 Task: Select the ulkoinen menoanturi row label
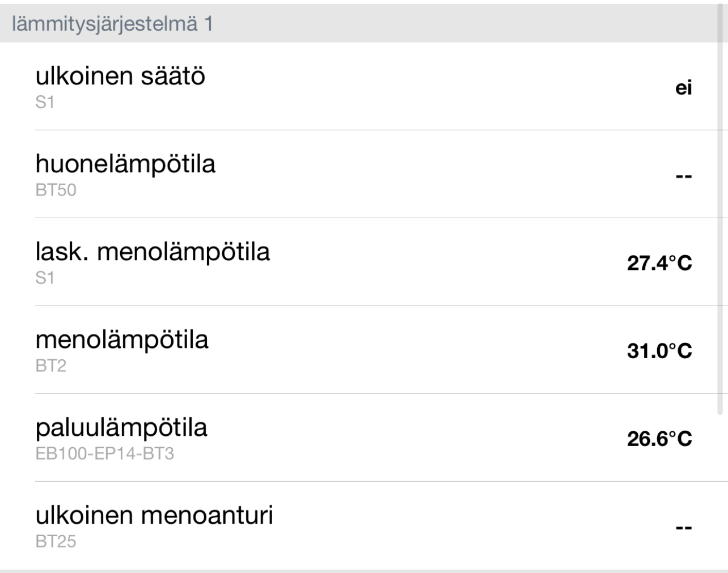tap(154, 515)
